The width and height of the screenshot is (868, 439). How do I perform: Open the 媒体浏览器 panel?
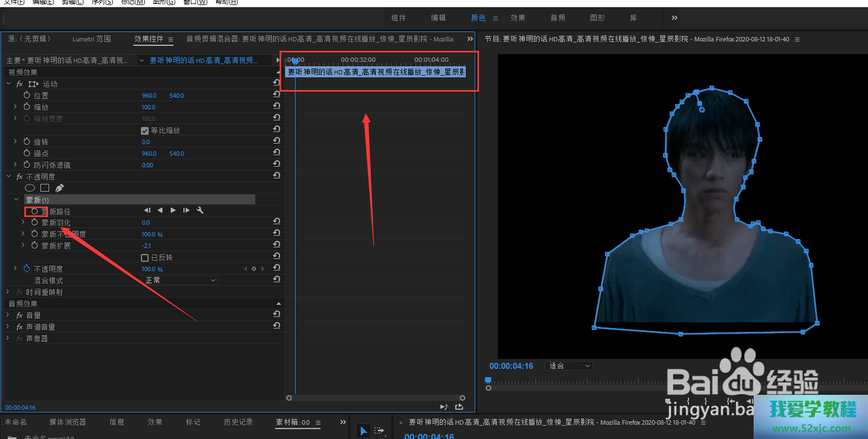tap(67, 422)
